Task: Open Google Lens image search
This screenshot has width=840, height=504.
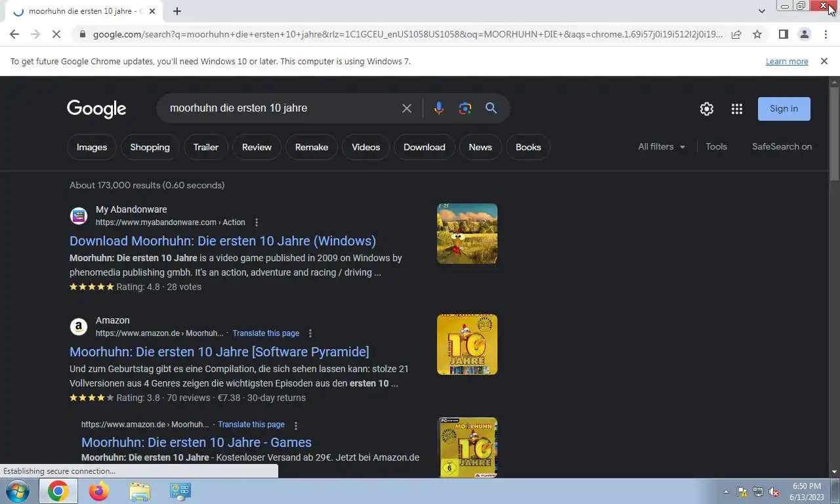Action: pyautogui.click(x=465, y=108)
